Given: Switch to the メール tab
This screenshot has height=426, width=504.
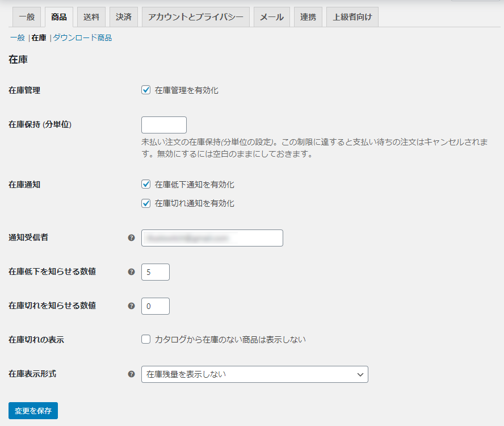Looking at the screenshot, I should (x=272, y=17).
